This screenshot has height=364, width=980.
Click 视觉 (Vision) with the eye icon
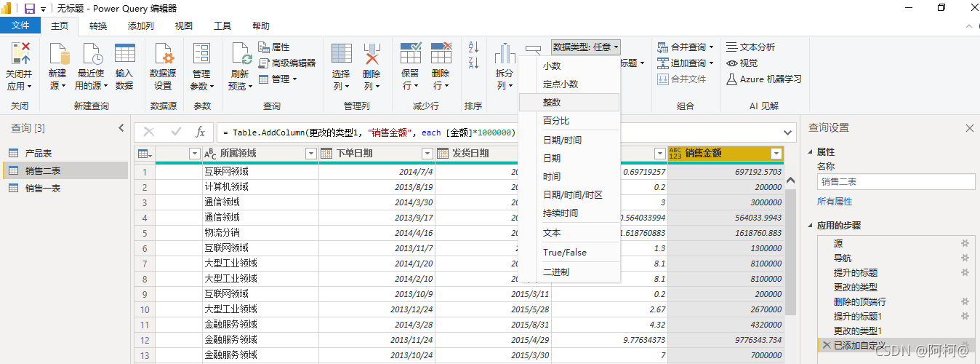tap(742, 63)
